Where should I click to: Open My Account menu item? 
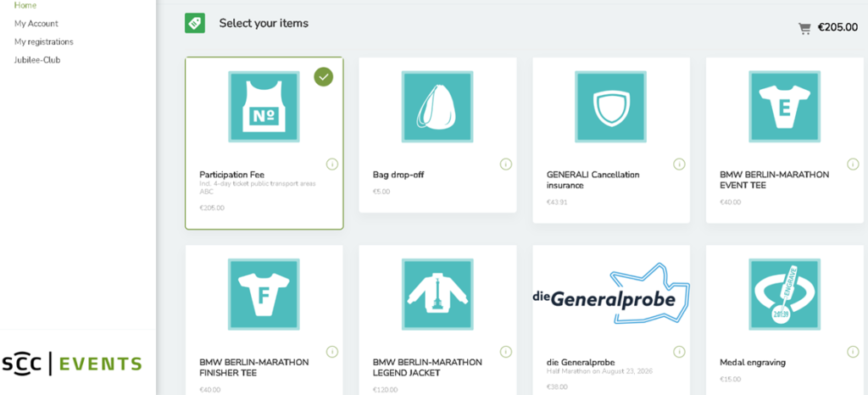(x=36, y=24)
